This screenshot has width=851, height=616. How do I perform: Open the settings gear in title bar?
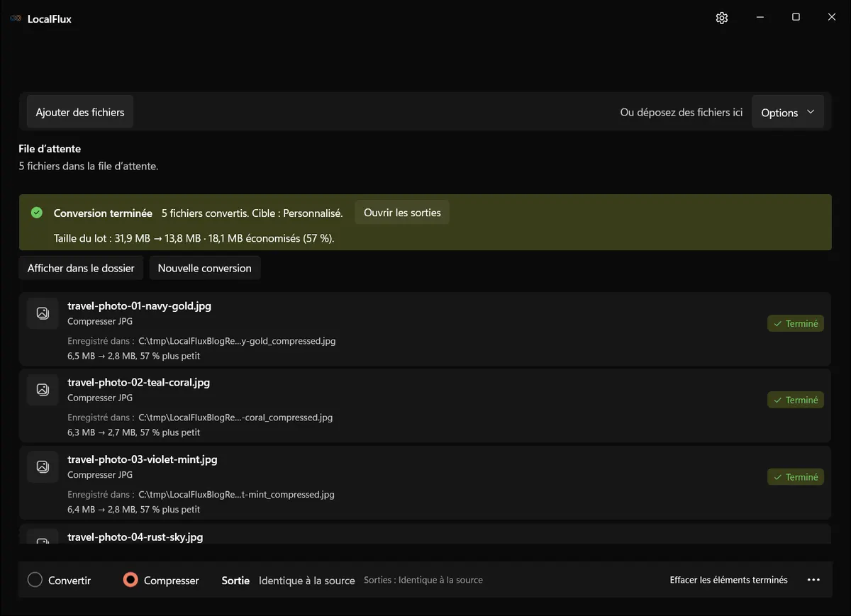pyautogui.click(x=722, y=18)
